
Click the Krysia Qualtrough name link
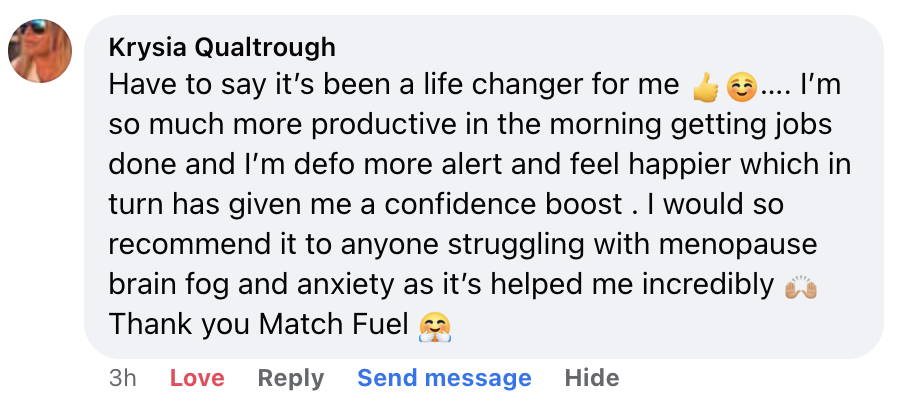[222, 48]
